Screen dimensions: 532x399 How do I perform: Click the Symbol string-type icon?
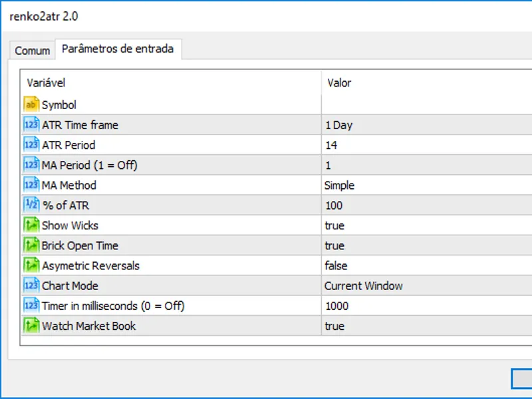[x=31, y=104]
